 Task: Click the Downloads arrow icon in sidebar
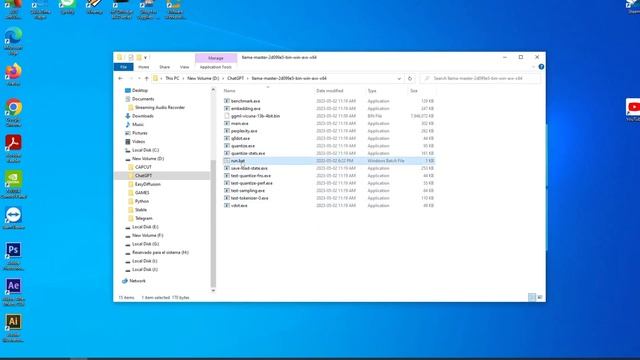[127, 116]
